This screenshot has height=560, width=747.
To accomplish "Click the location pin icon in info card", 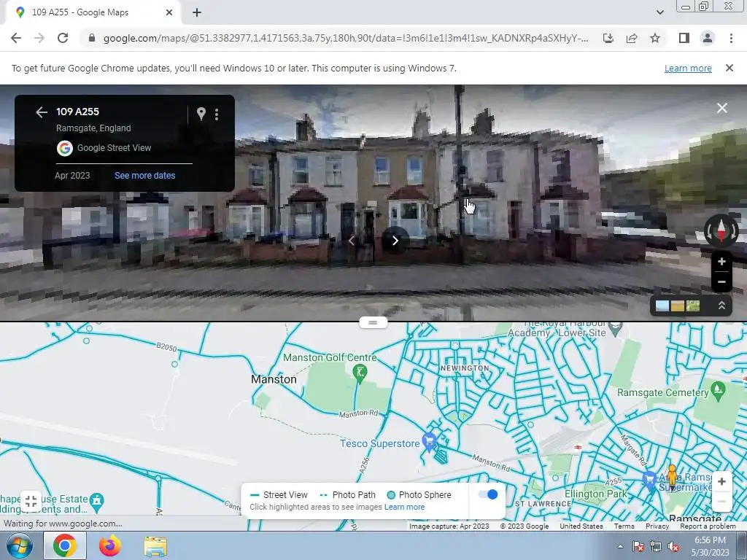I will click(x=201, y=113).
